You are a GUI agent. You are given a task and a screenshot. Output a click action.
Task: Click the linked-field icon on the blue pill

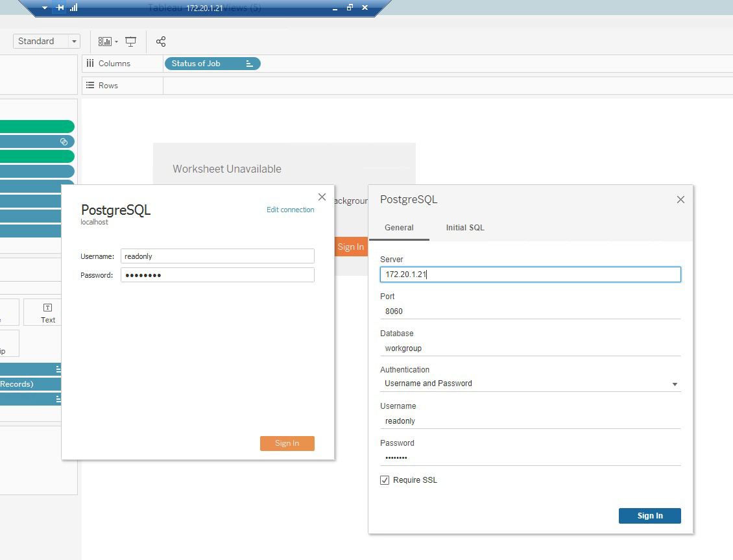(x=64, y=141)
